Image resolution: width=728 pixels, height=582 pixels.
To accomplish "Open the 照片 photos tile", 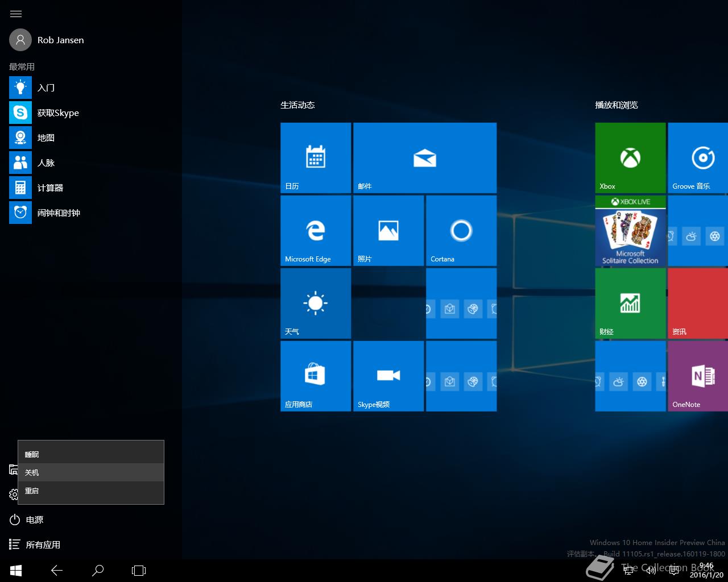I will pyautogui.click(x=388, y=231).
